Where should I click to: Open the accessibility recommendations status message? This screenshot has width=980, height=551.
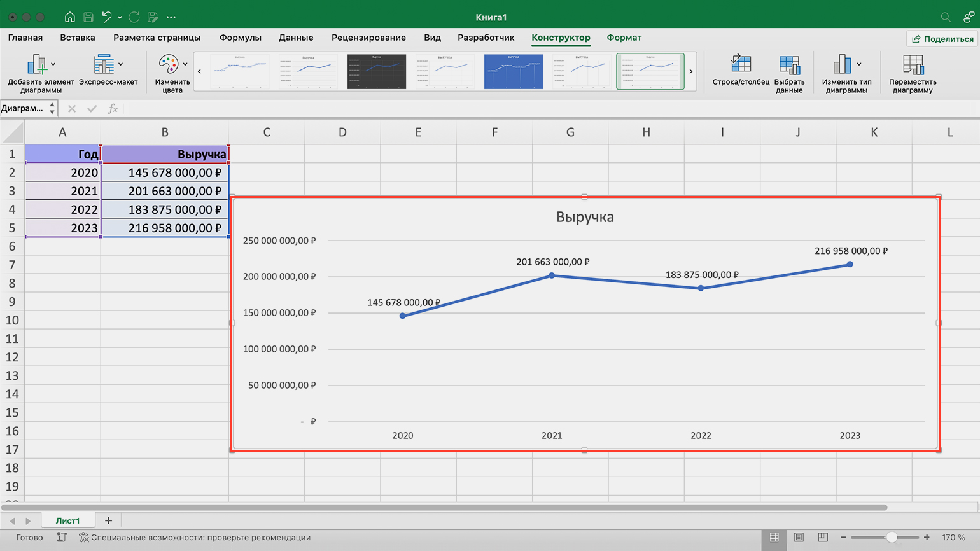pyautogui.click(x=195, y=538)
